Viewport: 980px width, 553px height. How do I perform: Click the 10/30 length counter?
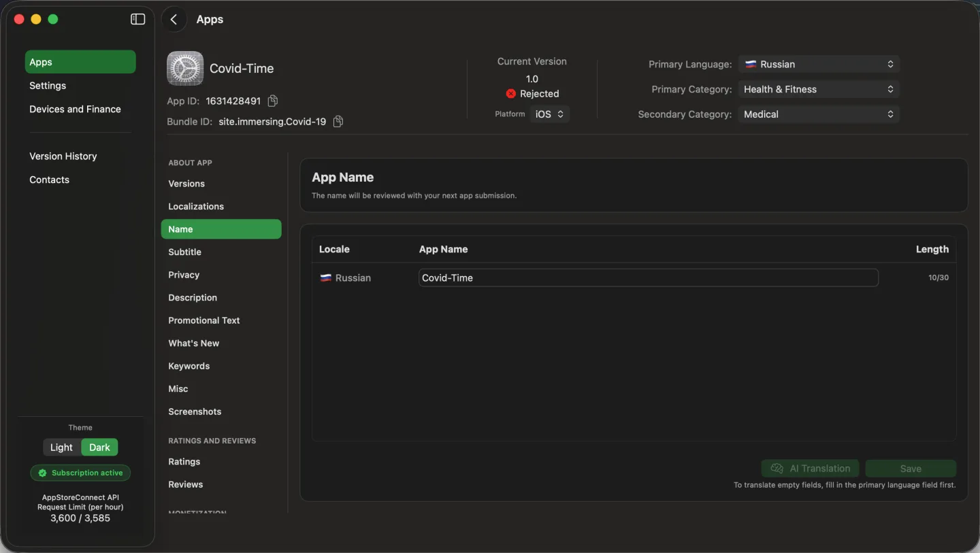click(938, 278)
